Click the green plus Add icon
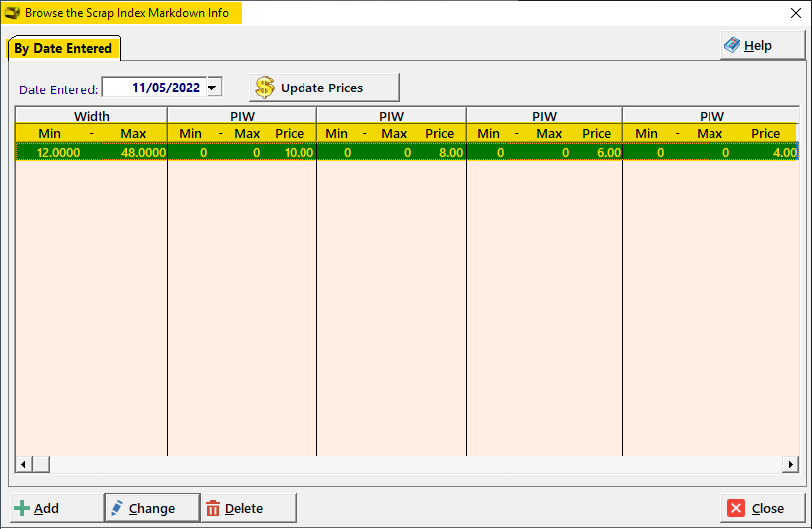Screen dimensions: 812x529 22,508
